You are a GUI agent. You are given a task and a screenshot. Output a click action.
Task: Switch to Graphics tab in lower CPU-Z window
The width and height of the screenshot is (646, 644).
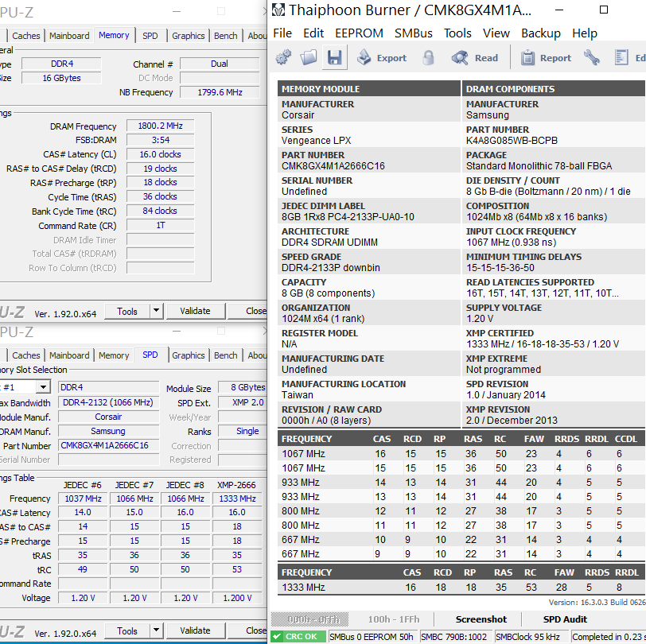tap(189, 355)
